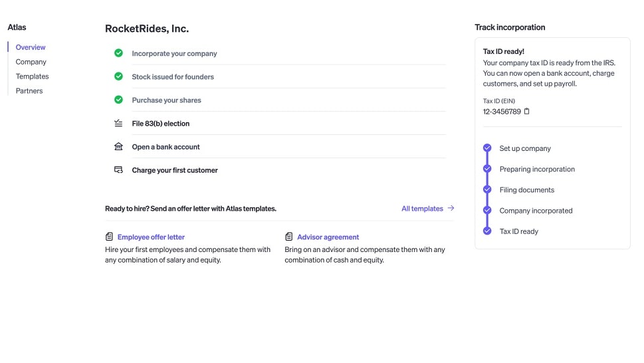
Task: Click the Company incorporated step checkmark
Action: pyautogui.click(x=487, y=210)
